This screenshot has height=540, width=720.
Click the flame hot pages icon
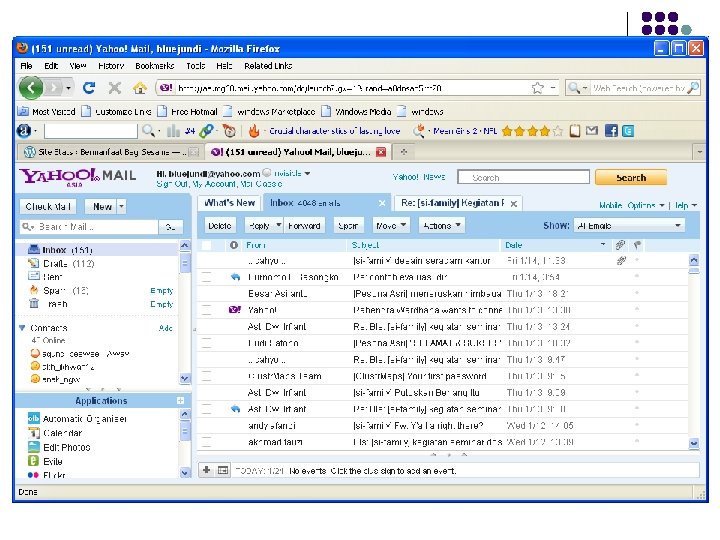(254, 131)
